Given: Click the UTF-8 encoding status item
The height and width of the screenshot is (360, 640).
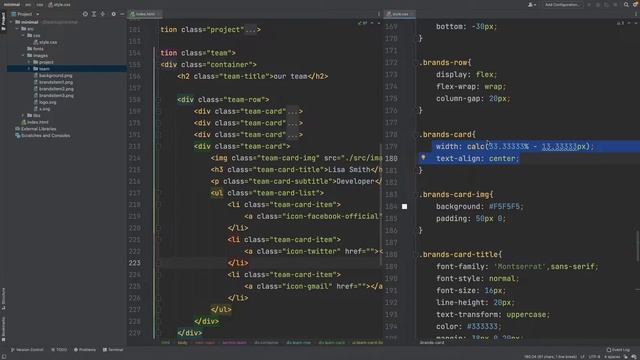Looking at the screenshot, I should [594, 356].
